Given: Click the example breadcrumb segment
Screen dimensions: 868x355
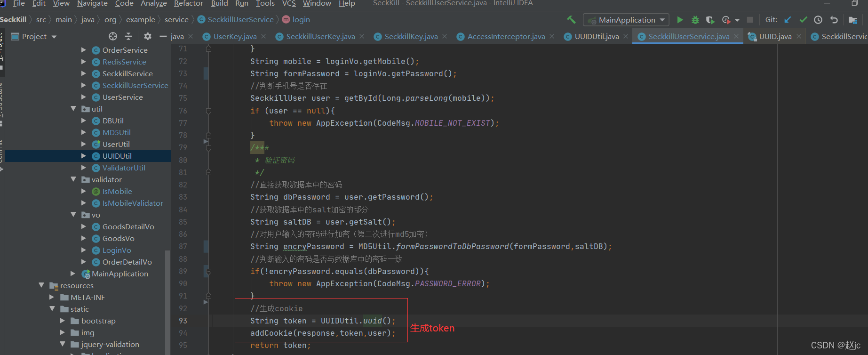Looking at the screenshot, I should (140, 19).
